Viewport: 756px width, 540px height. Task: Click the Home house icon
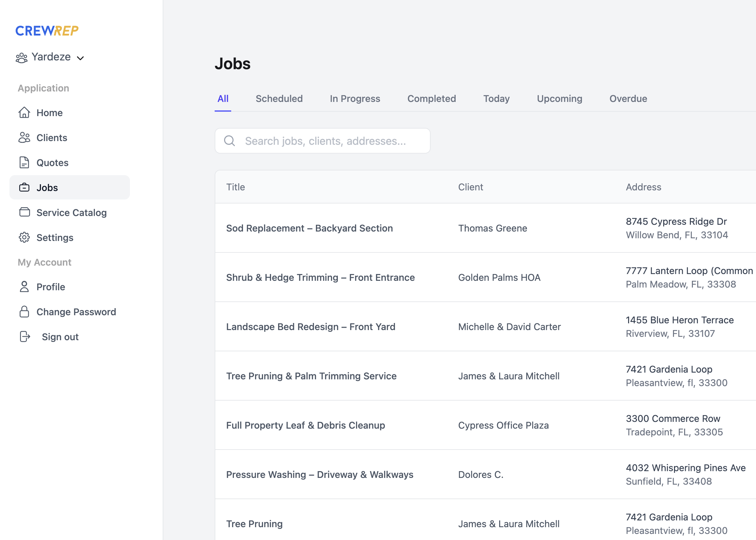[x=24, y=113]
